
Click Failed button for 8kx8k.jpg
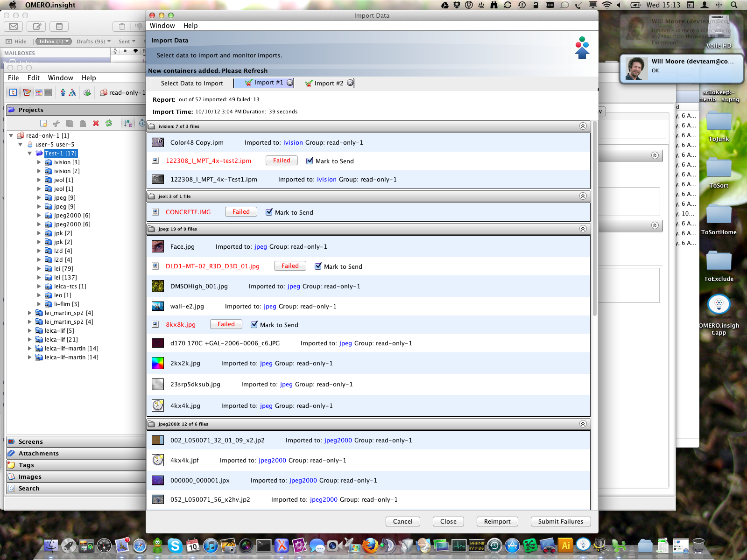226,324
